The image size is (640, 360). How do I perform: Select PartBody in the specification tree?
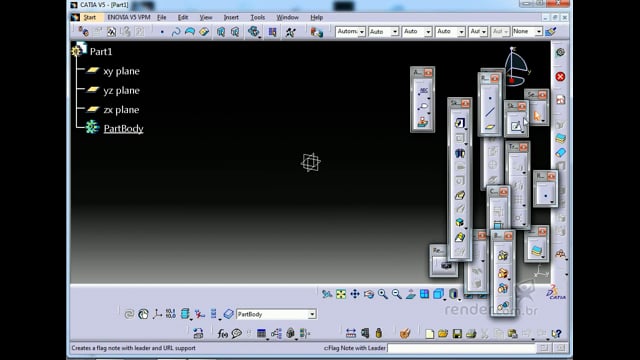[x=123, y=129]
